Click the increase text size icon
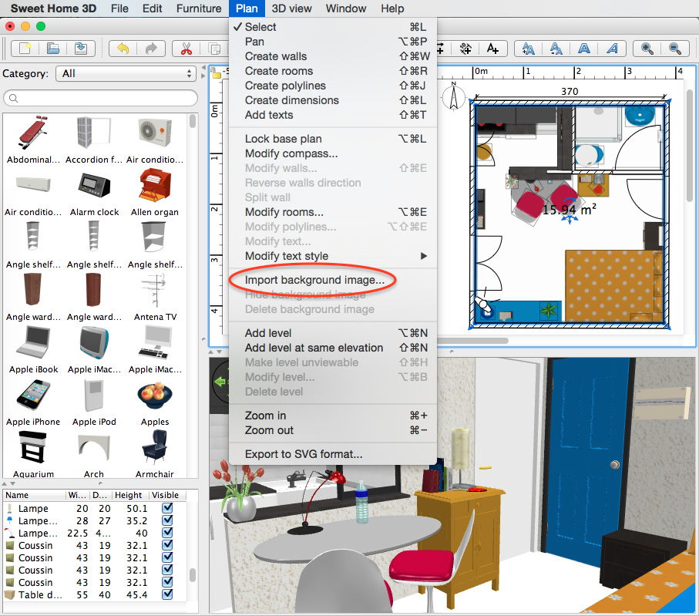The image size is (699, 616). click(527, 48)
